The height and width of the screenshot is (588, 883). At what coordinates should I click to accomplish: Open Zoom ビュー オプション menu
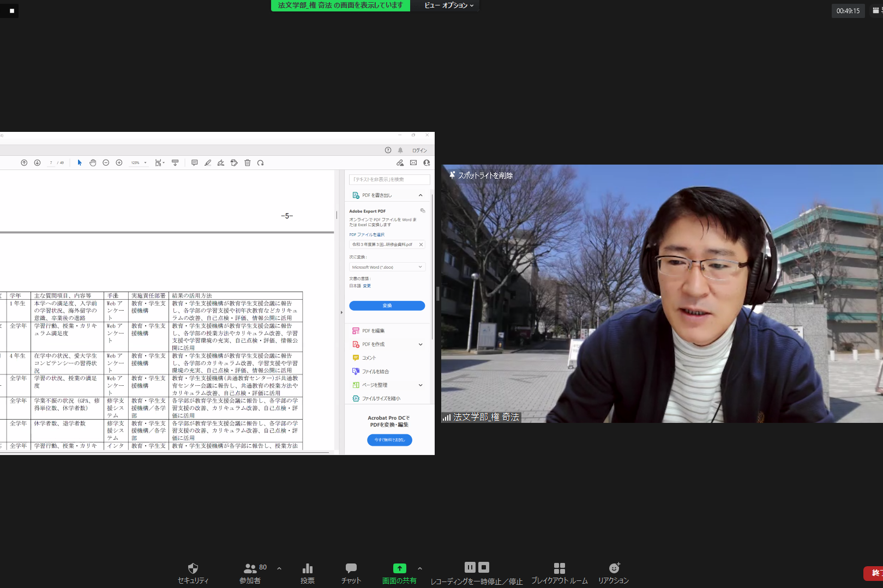pos(449,5)
